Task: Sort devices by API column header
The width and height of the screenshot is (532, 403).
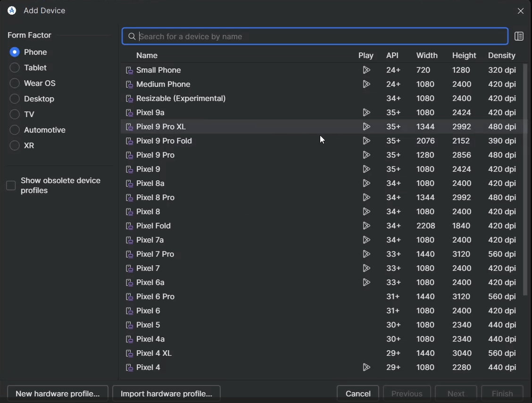Action: pyautogui.click(x=392, y=56)
